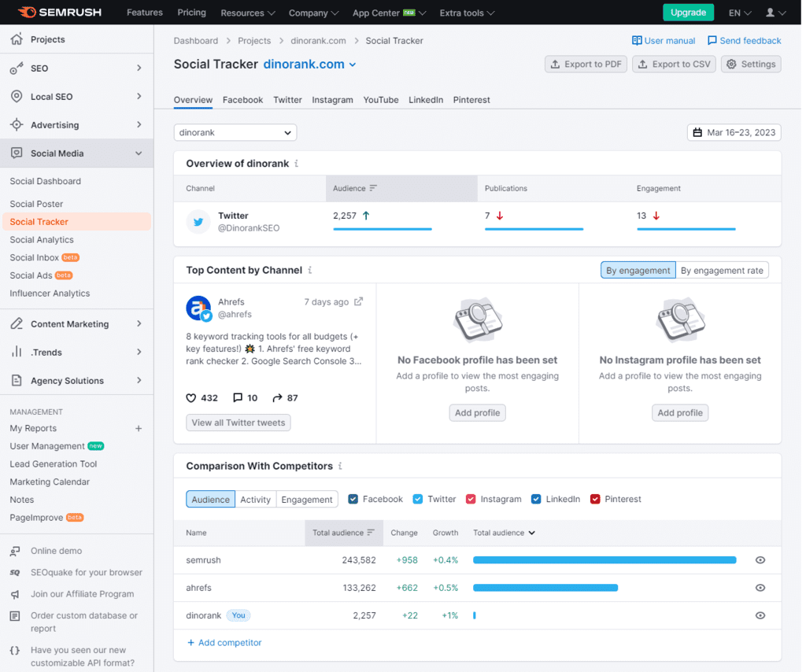Click the Affiliate Program megaphone icon
Screen dimensions: 806x672
click(x=15, y=594)
